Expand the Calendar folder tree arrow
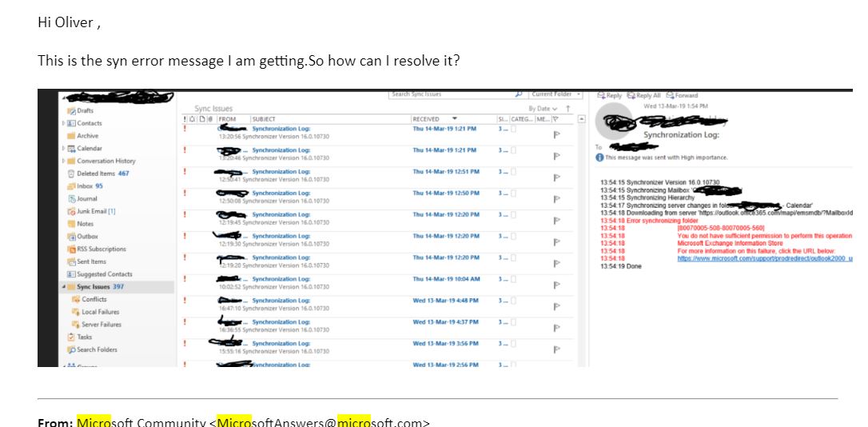The width and height of the screenshot is (868, 427). (x=64, y=149)
